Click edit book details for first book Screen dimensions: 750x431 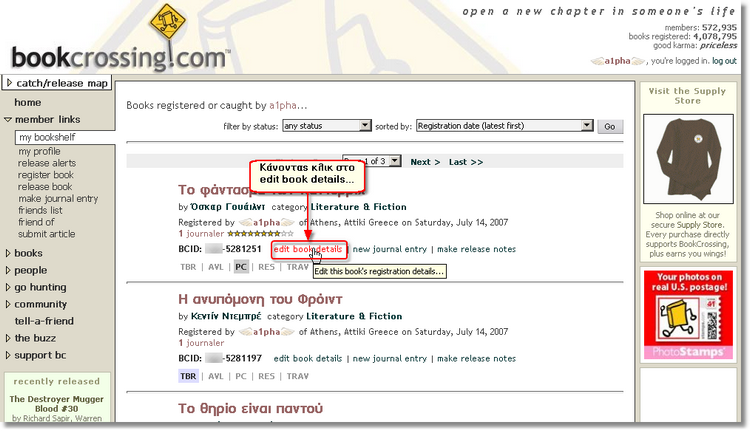click(x=308, y=248)
